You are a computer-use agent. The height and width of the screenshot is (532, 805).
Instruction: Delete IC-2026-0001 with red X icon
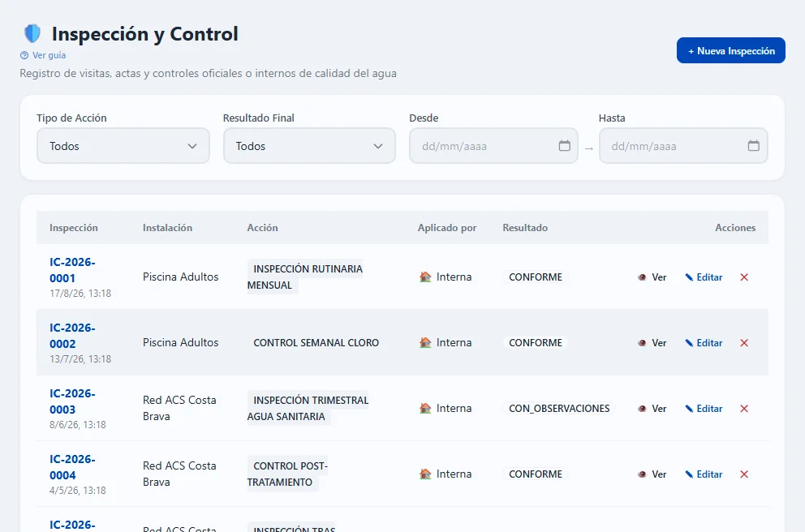tap(744, 277)
